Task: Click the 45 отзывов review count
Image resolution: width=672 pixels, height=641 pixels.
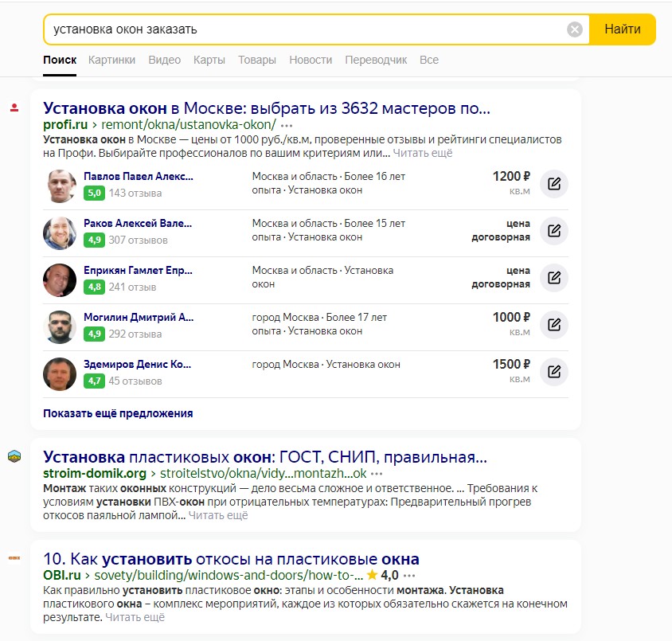Action: tap(135, 381)
